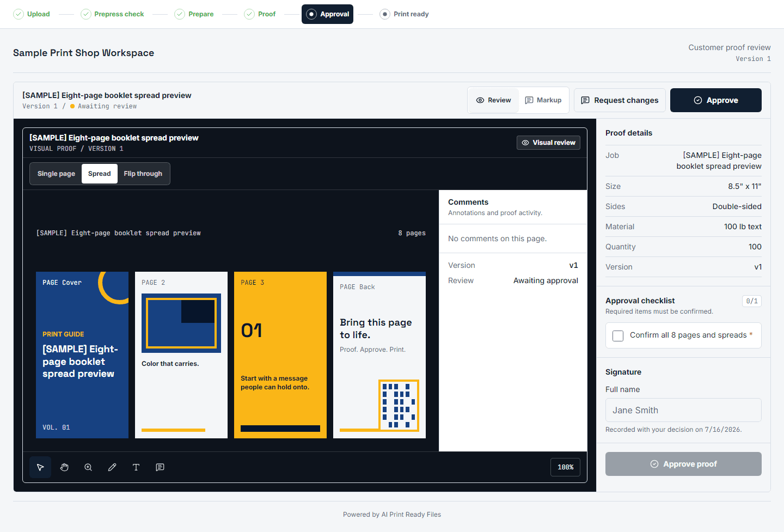Select the pointer arrow tool
Viewport: 784px width, 532px height.
tap(40, 467)
